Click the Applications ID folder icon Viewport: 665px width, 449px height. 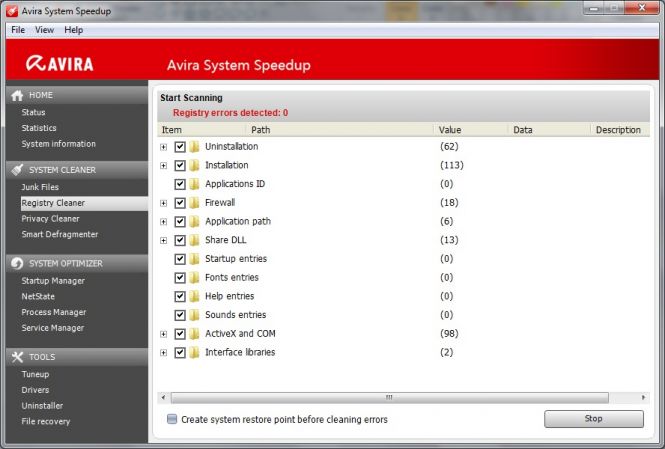tap(194, 184)
